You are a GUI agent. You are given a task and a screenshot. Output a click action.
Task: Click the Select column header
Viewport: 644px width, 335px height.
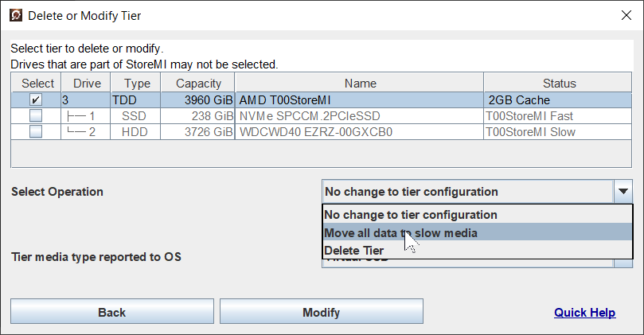point(36,83)
